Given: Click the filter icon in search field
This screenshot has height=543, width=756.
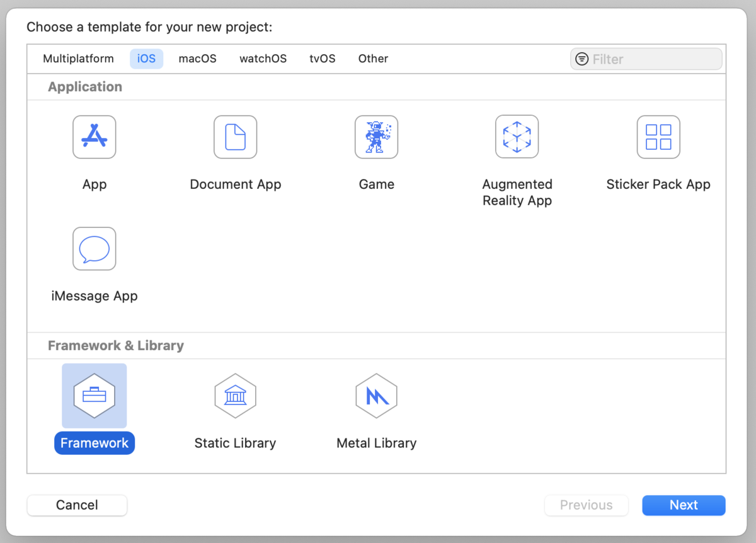Looking at the screenshot, I should pos(582,59).
